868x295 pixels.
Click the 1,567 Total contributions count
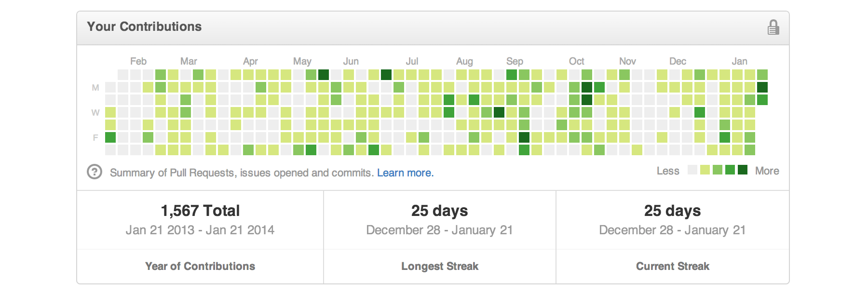click(x=200, y=211)
